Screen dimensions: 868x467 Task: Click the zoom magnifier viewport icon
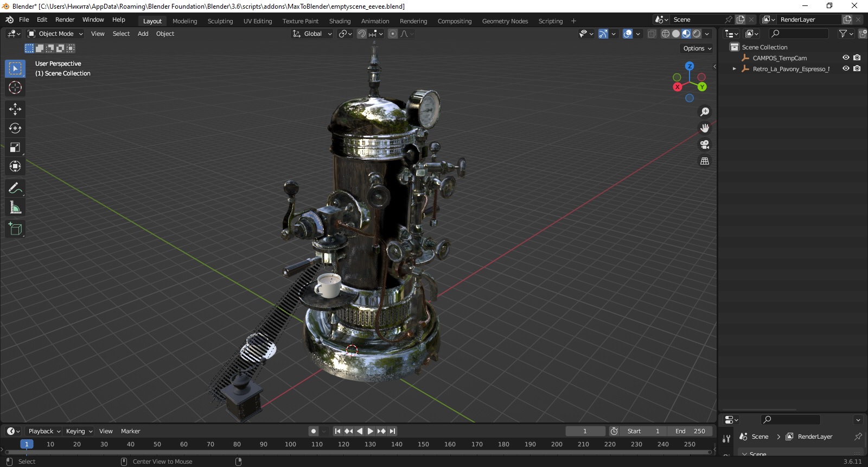(705, 112)
